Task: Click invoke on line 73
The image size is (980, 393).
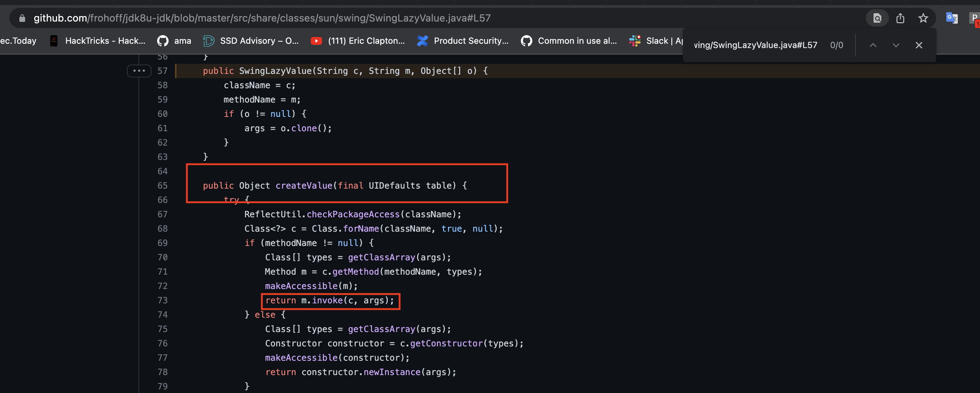Action: (x=328, y=300)
